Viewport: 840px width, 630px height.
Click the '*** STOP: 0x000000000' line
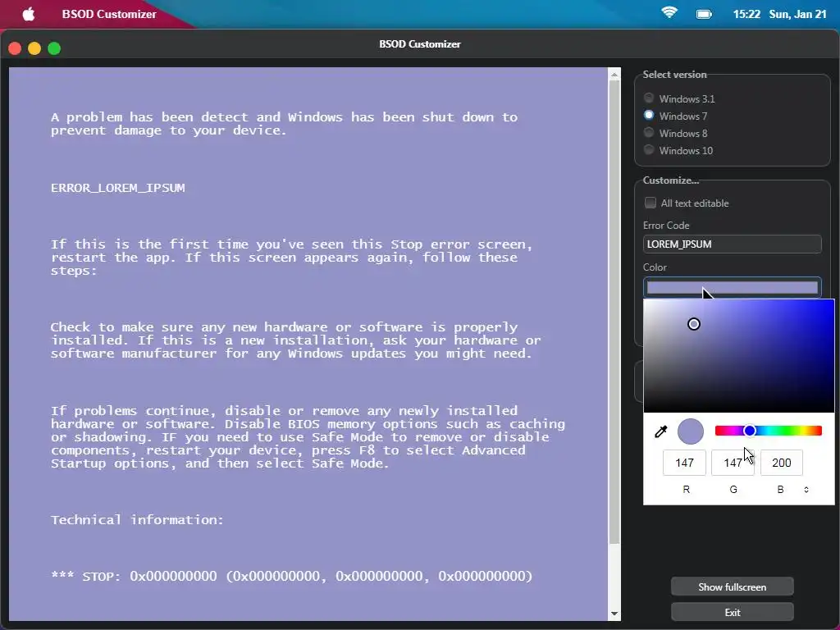coord(291,576)
